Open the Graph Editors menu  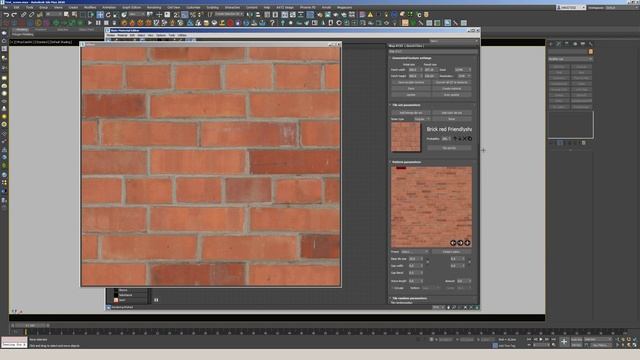131,7
